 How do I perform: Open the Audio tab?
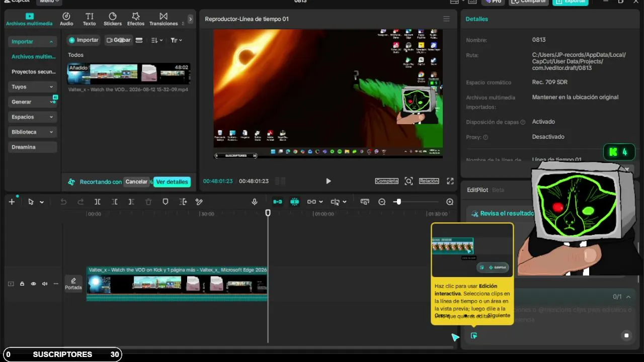tap(66, 19)
